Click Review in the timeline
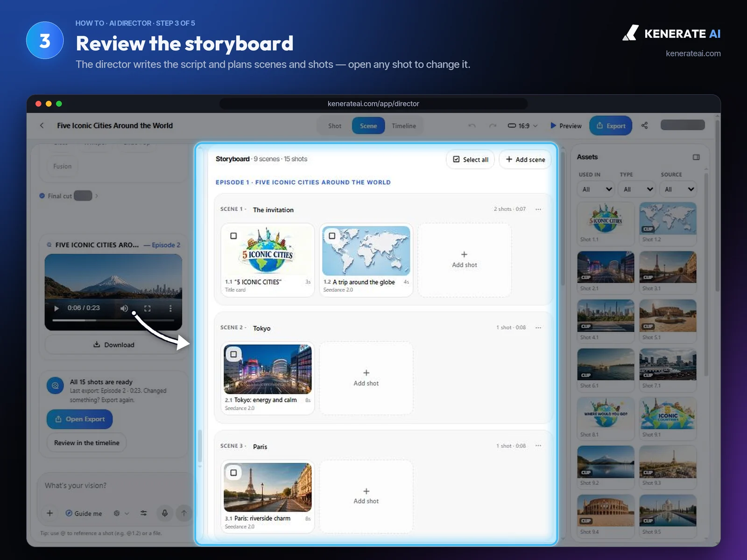Screen dimensions: 747x560 pyautogui.click(x=87, y=443)
